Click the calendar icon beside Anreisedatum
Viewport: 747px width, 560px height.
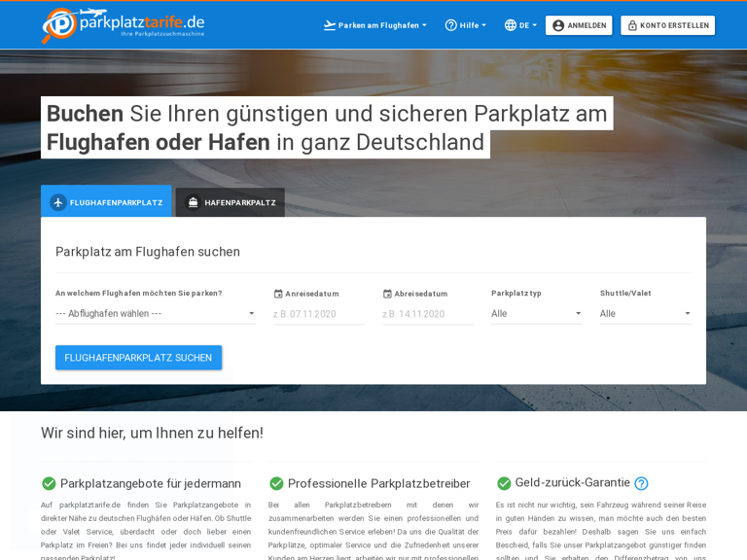tap(278, 294)
